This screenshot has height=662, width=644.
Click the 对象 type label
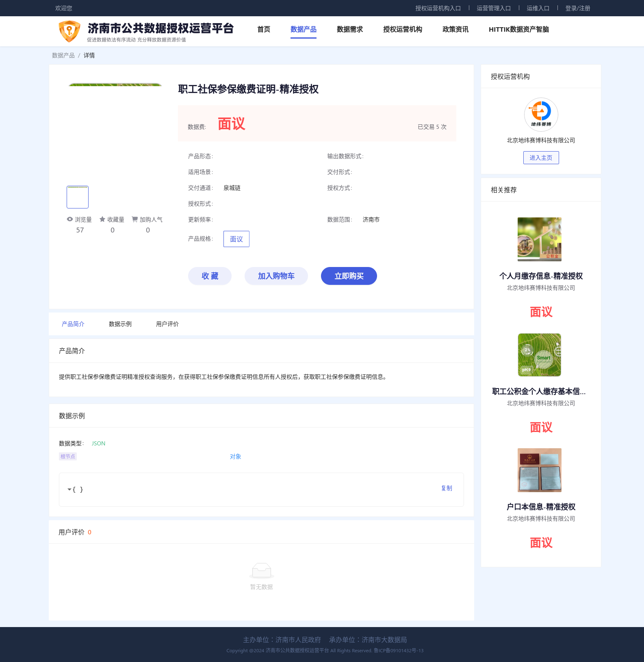(236, 456)
